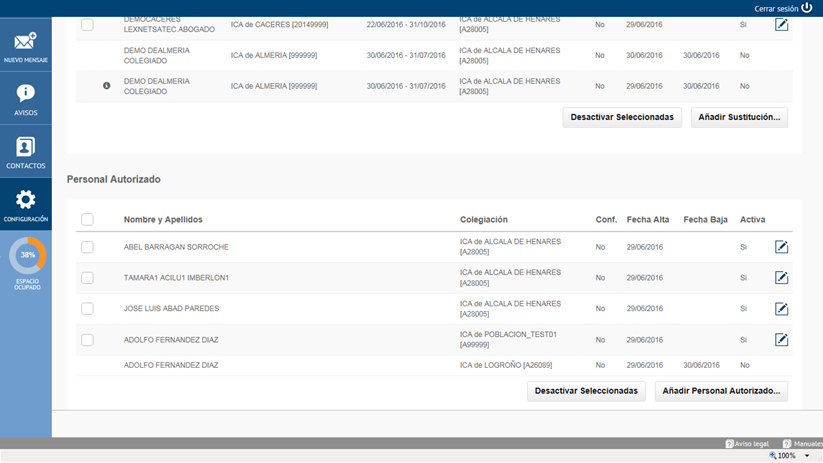Click edit icon for Jose Luis Abad Paredes

[x=782, y=309]
